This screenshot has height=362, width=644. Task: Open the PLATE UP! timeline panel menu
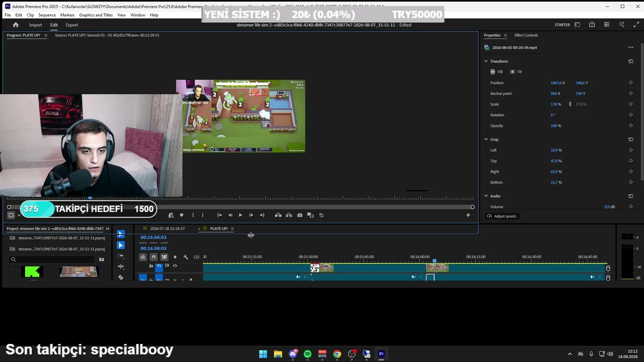coord(232,229)
